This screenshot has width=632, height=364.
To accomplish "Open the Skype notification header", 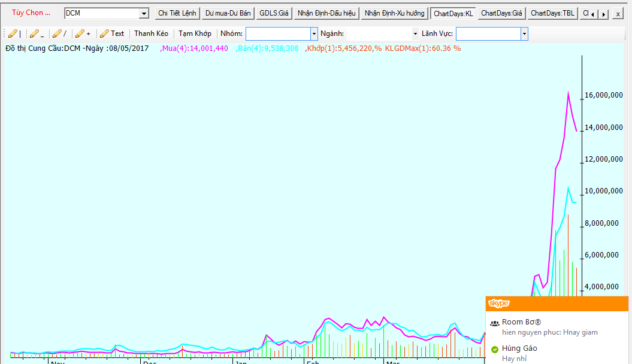I will tap(557, 304).
